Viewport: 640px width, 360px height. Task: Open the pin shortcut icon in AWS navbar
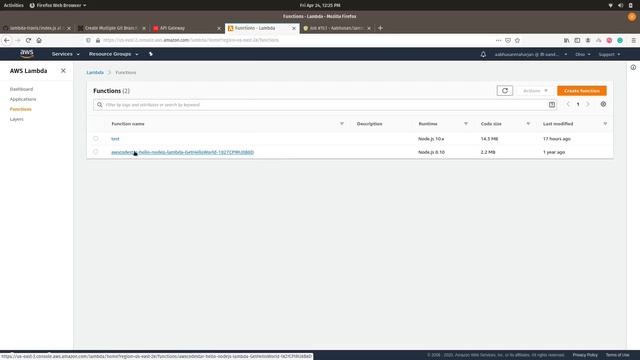(x=151, y=54)
